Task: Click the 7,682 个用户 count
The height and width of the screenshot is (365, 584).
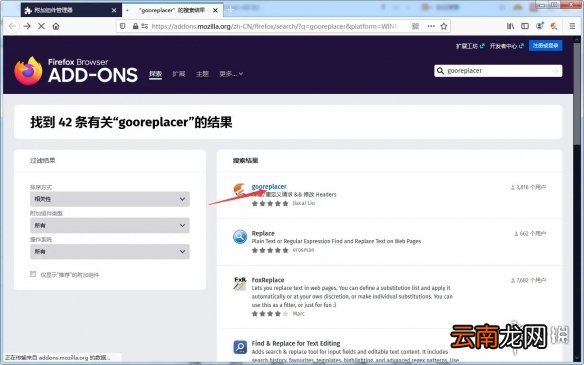Action: [x=528, y=280]
